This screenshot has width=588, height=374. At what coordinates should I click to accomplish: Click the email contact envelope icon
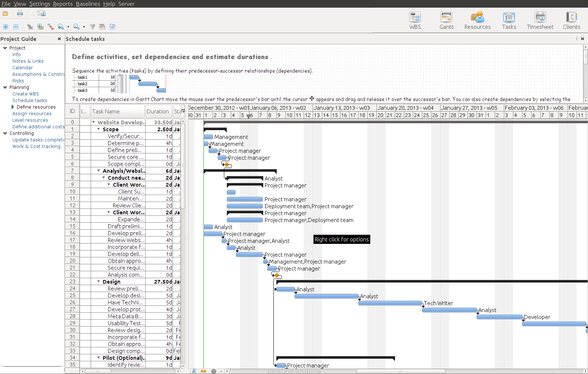click(42, 13)
